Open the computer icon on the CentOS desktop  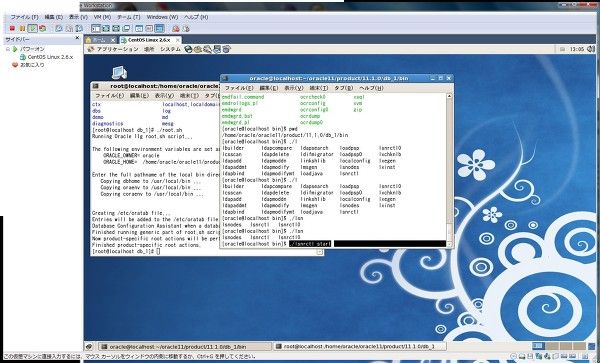pyautogui.click(x=119, y=72)
